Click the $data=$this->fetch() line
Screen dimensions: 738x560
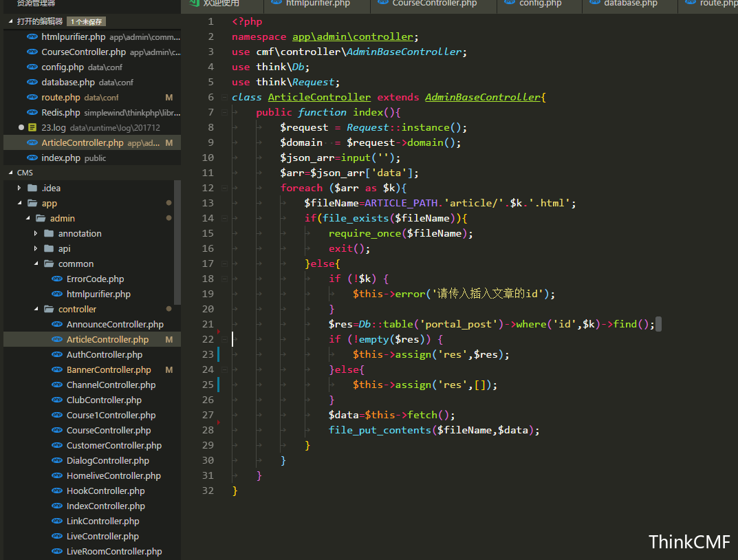point(391,415)
